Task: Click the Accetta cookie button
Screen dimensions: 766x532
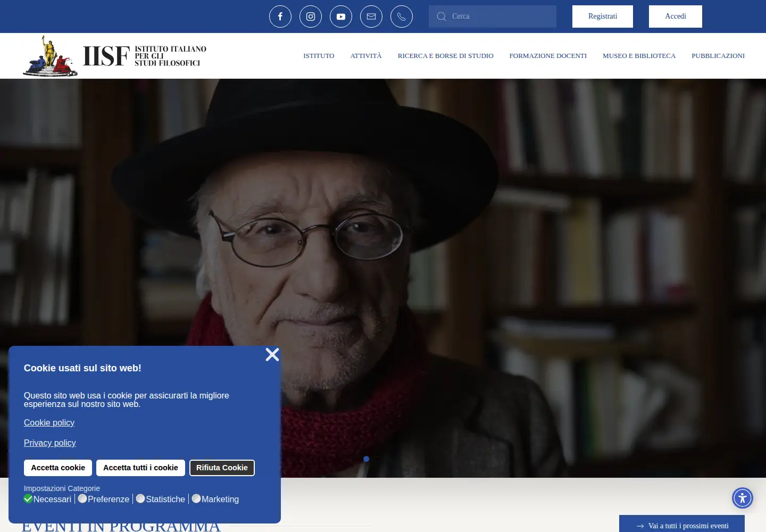Action: coord(58,468)
